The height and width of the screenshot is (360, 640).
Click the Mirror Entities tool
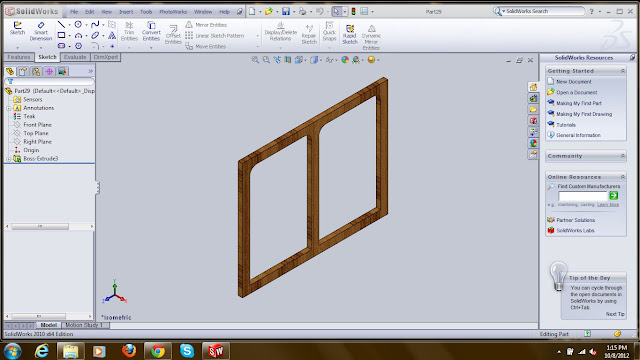206,25
